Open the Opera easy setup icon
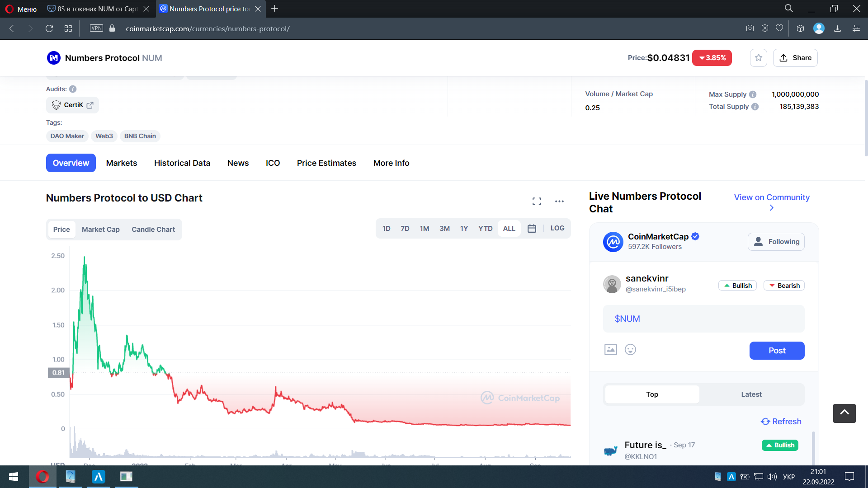Viewport: 868px width, 488px height. [x=856, y=28]
